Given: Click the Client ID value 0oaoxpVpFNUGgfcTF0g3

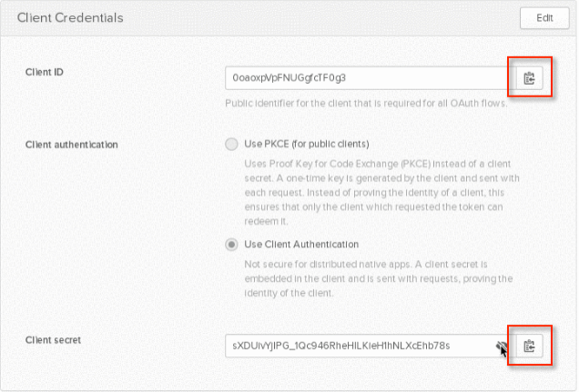Looking at the screenshot, I should click(289, 78).
